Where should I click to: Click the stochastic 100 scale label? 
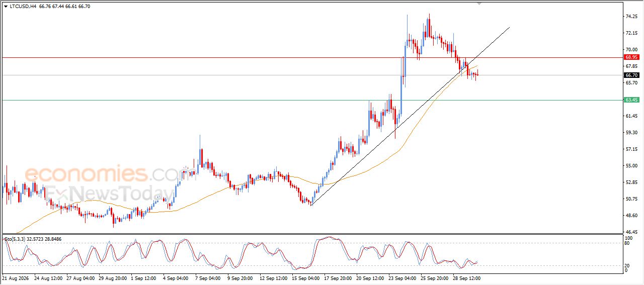point(629,237)
